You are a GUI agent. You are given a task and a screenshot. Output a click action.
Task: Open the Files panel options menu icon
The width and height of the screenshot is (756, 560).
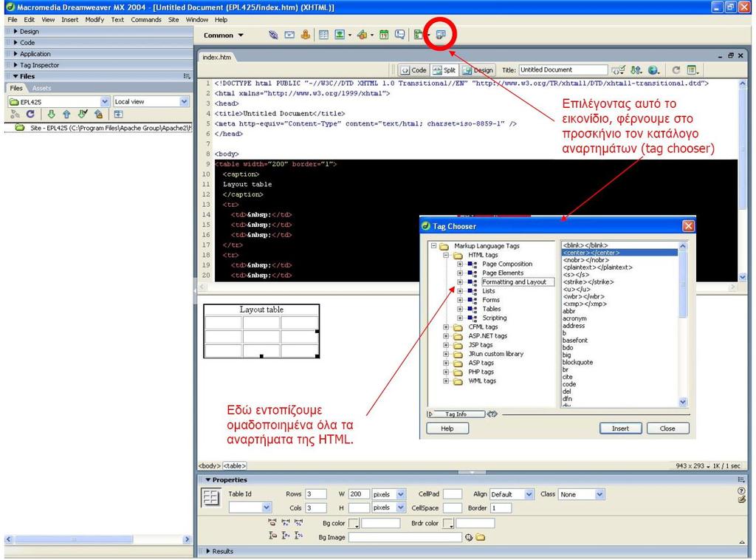[x=187, y=76]
